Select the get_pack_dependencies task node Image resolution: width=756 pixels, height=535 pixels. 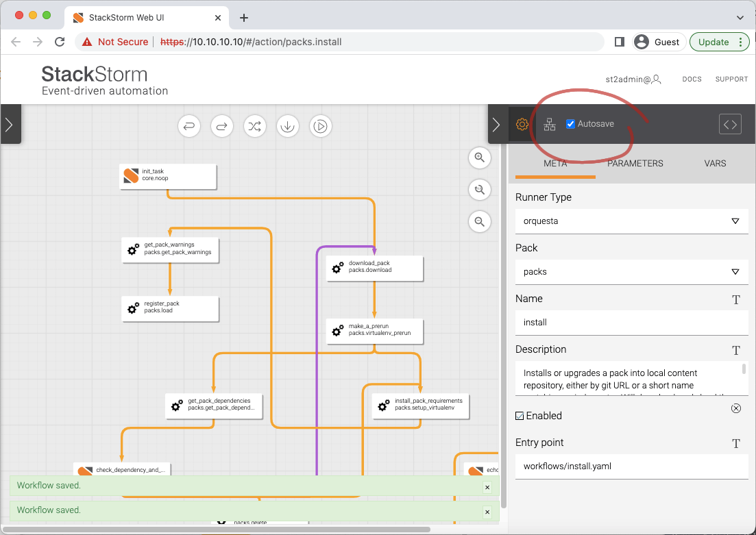214,406
